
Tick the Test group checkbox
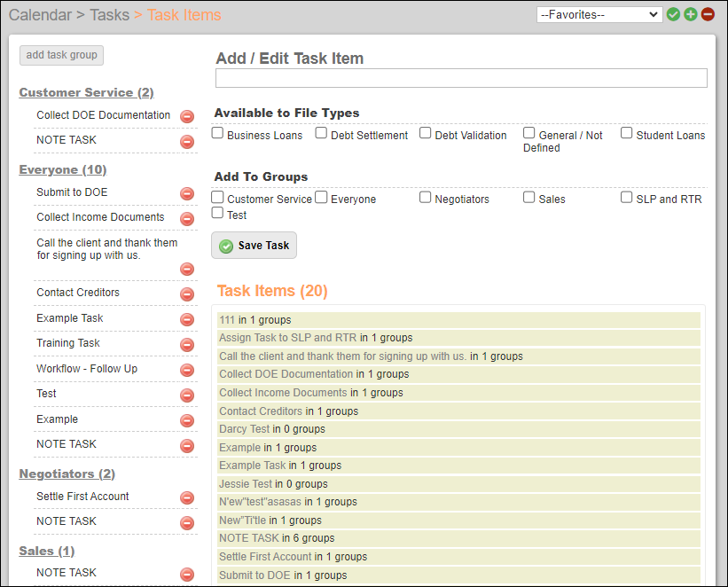tap(217, 213)
